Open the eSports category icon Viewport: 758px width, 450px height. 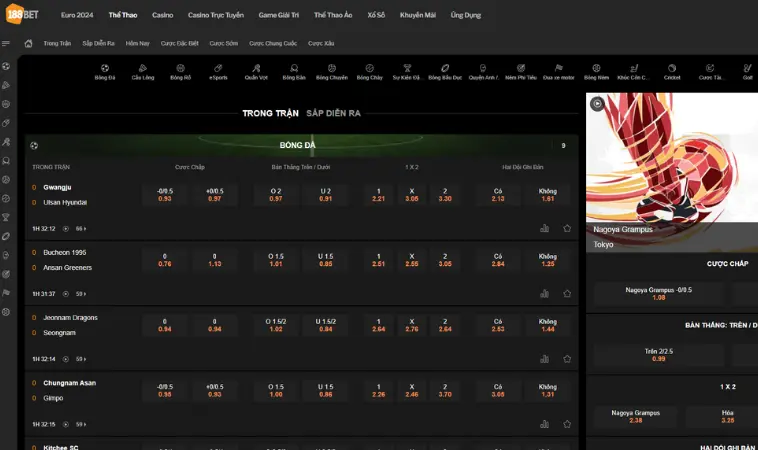218,71
